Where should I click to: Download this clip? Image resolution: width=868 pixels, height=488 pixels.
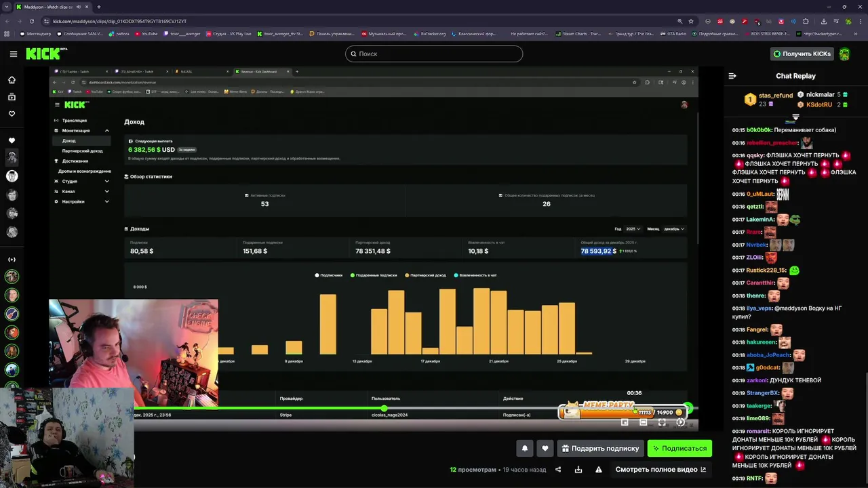578,469
